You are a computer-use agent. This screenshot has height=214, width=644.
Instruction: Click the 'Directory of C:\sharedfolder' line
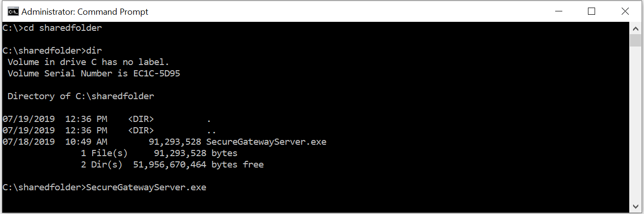click(x=81, y=96)
